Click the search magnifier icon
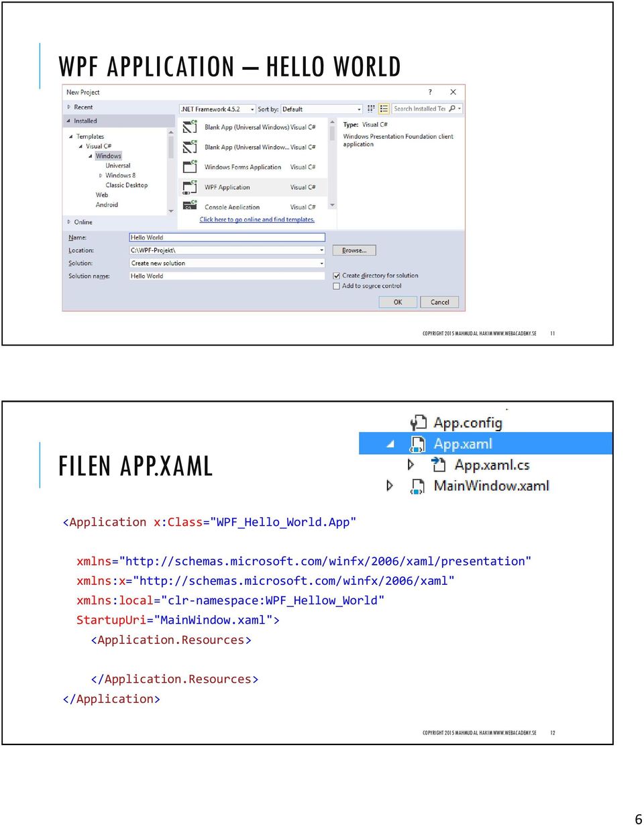The image size is (644, 825). coord(453,109)
